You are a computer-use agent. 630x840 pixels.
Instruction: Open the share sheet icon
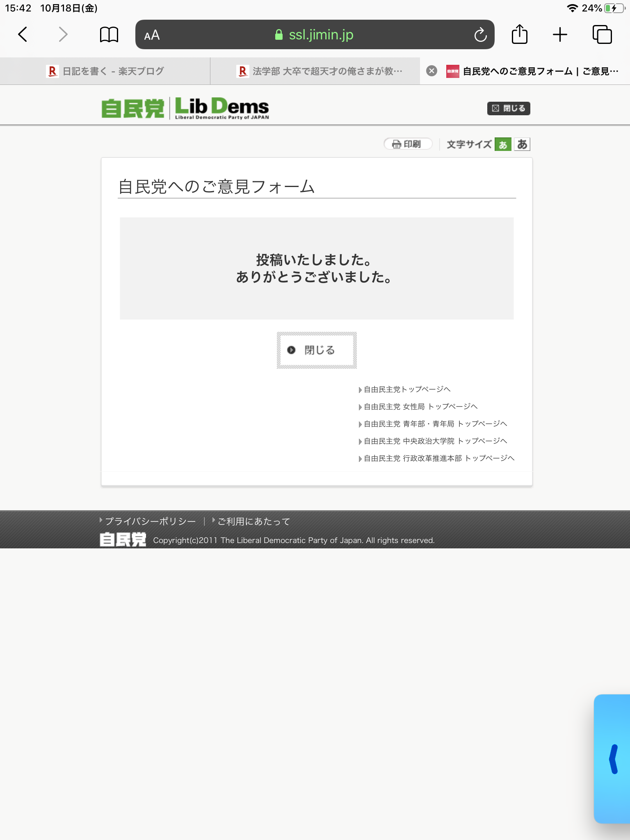click(520, 34)
